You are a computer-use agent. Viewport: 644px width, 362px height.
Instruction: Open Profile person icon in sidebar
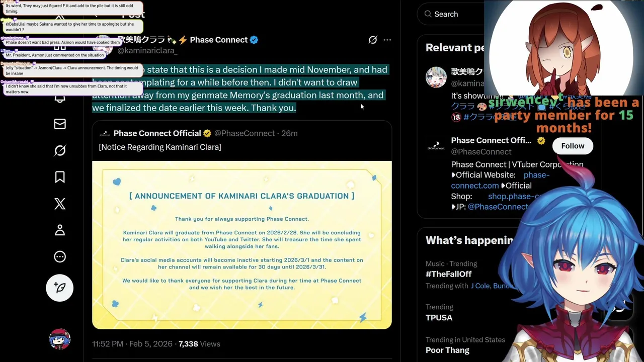(x=60, y=230)
